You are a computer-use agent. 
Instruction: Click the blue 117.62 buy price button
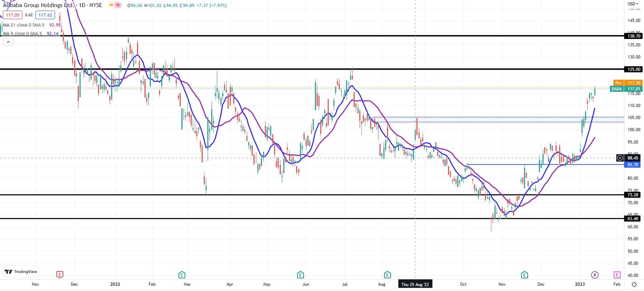[x=45, y=15]
